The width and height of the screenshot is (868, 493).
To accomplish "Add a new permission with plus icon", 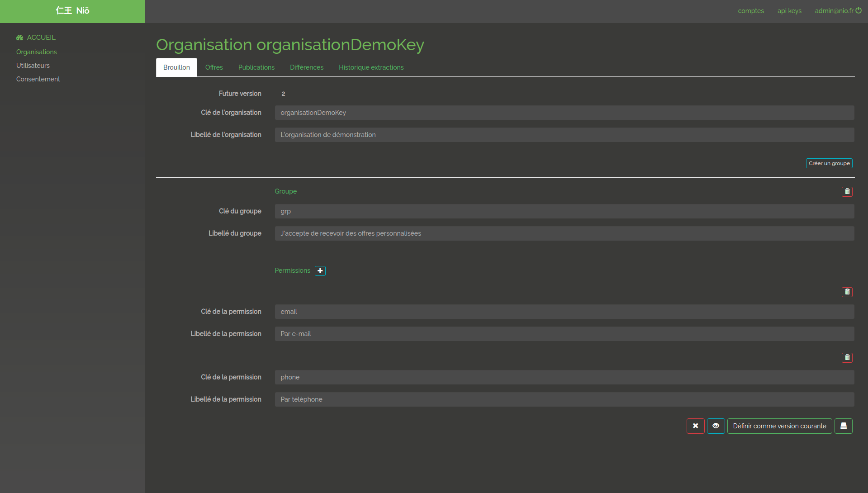I will point(320,271).
